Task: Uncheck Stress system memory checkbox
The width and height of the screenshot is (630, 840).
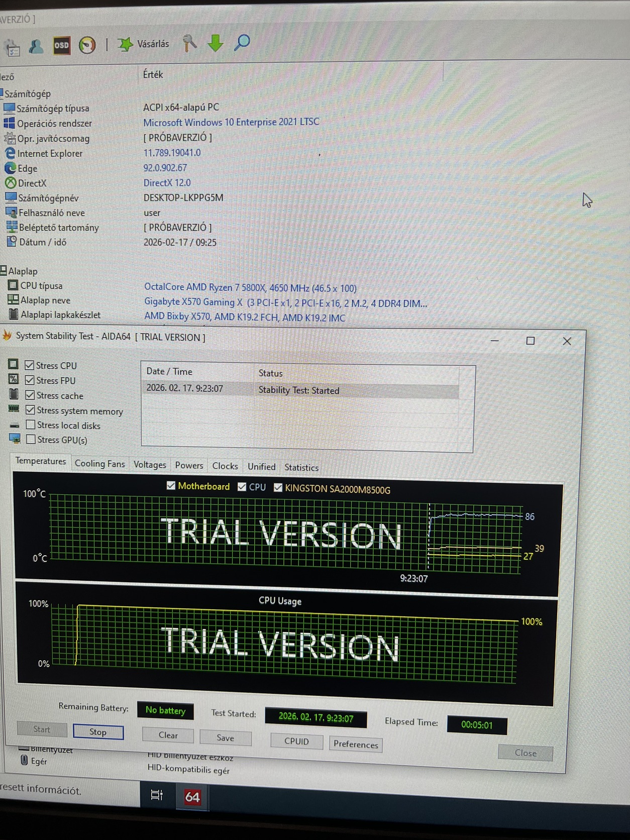Action: [31, 410]
